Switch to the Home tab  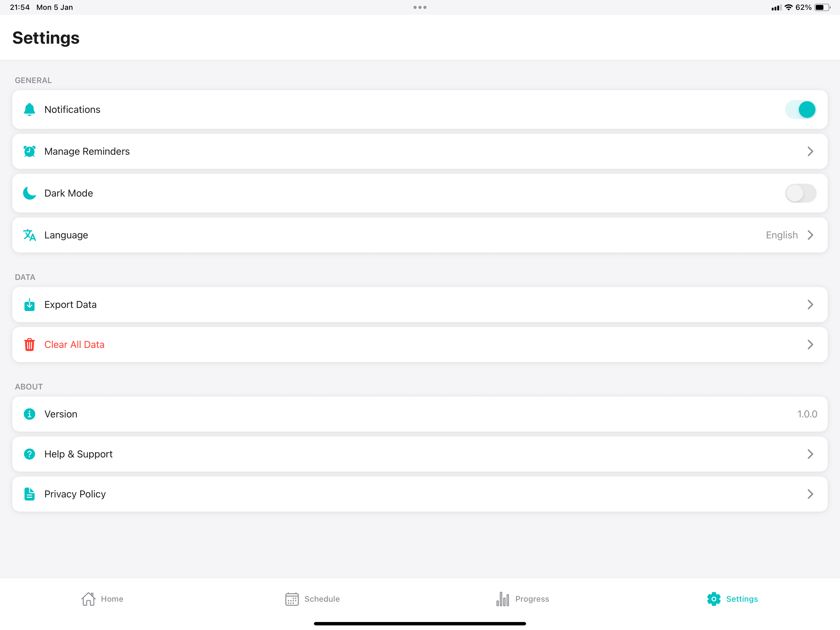pyautogui.click(x=102, y=599)
